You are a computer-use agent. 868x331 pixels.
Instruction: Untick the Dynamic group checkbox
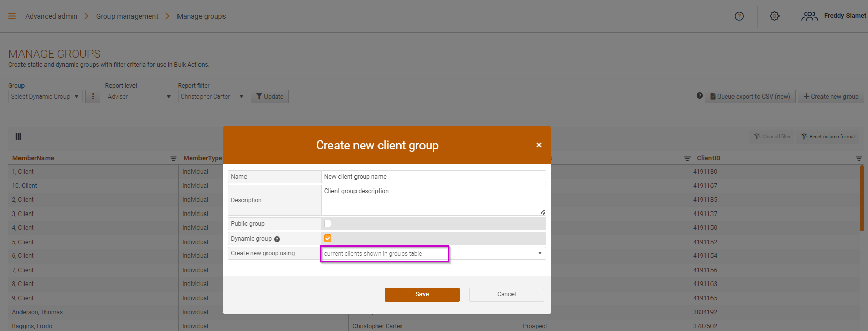(x=328, y=239)
